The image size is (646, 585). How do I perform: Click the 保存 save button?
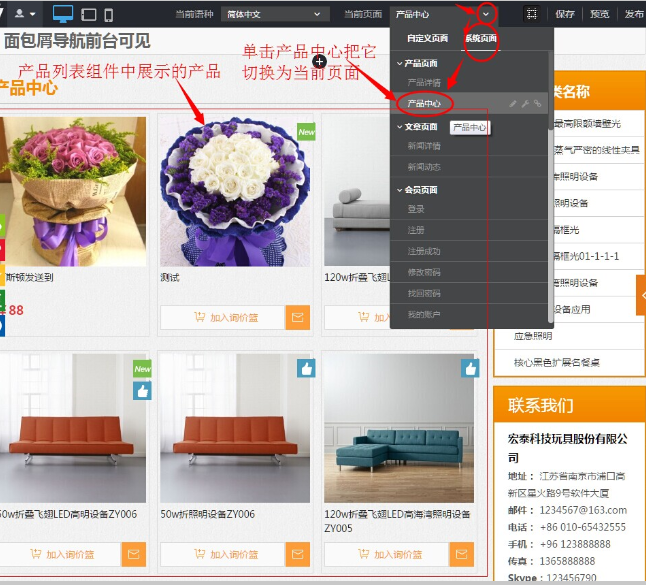[x=565, y=14]
